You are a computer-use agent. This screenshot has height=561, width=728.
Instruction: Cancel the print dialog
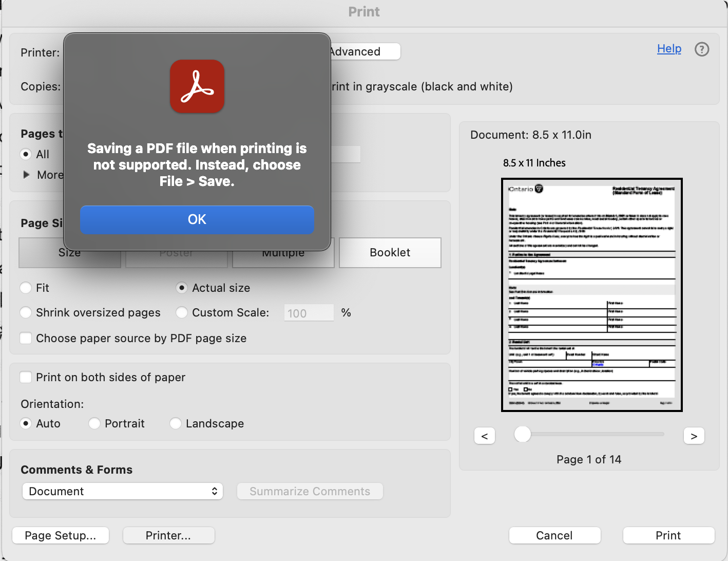click(554, 535)
